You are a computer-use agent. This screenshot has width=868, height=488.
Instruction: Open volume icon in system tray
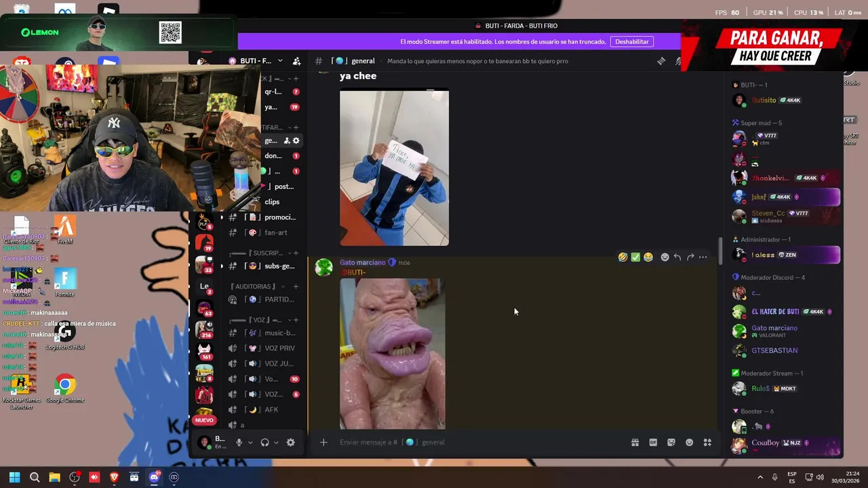pos(820,477)
